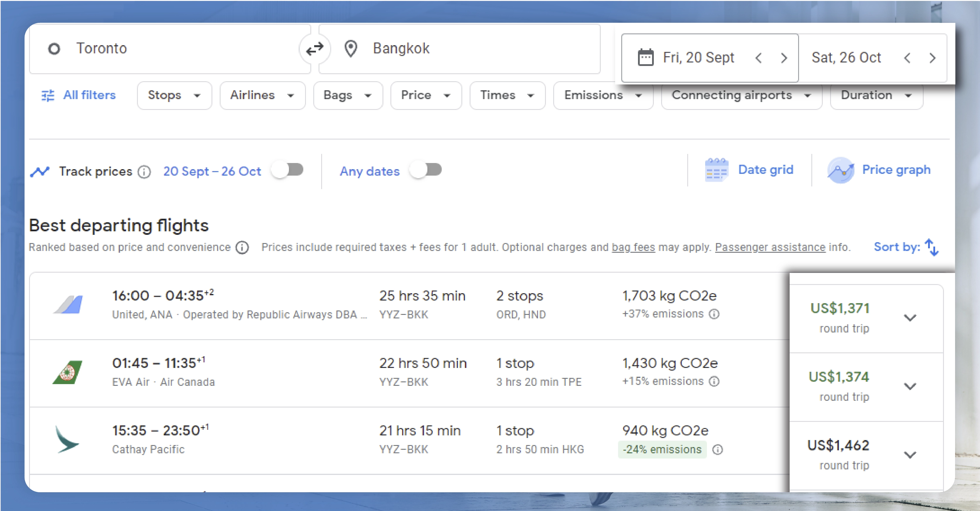Go to previous return date from Sat, 26 Oct
The width and height of the screenshot is (980, 511).
click(907, 58)
